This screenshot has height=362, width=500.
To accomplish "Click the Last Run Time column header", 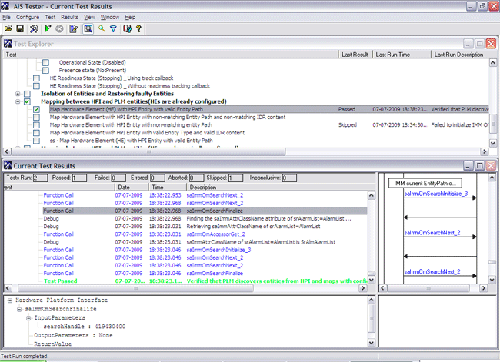I will point(402,54).
